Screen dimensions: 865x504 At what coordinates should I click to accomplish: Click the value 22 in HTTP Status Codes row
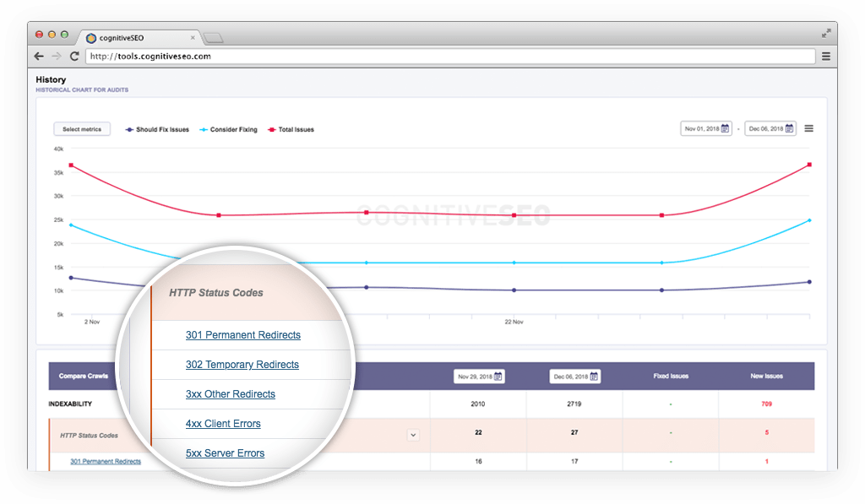coord(478,433)
